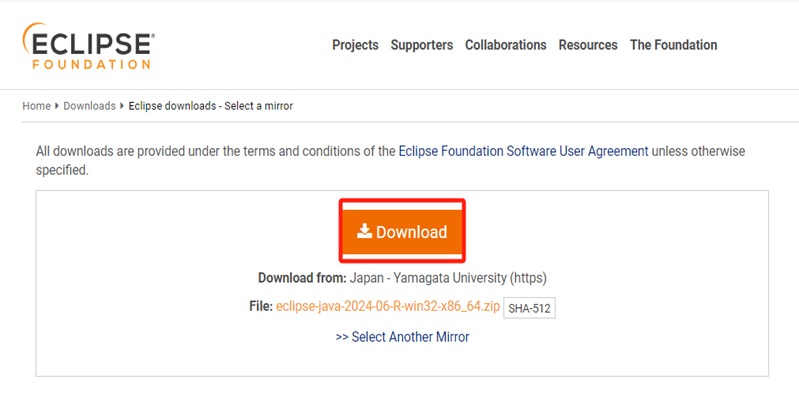799x411 pixels.
Task: Open the Supporters menu
Action: [x=421, y=45]
